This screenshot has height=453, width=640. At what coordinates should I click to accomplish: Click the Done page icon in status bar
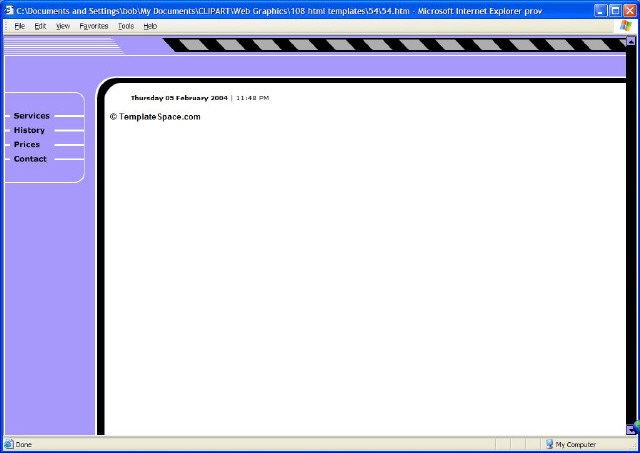point(9,444)
